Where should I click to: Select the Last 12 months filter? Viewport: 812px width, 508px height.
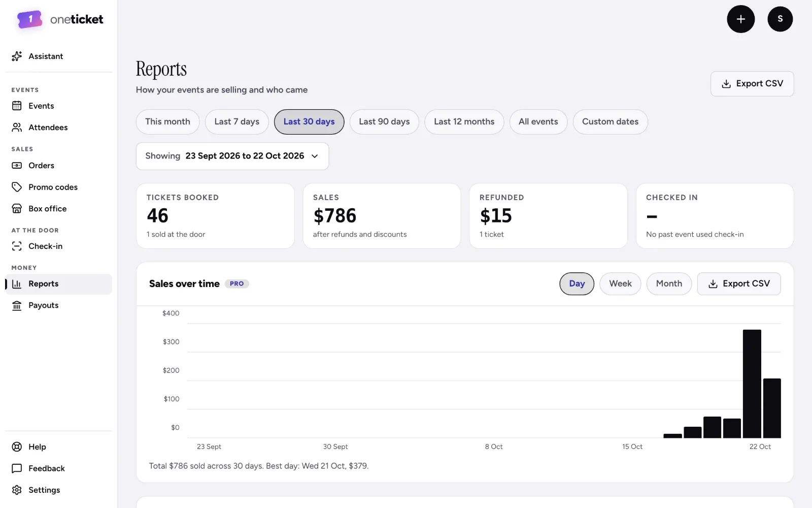tap(464, 122)
